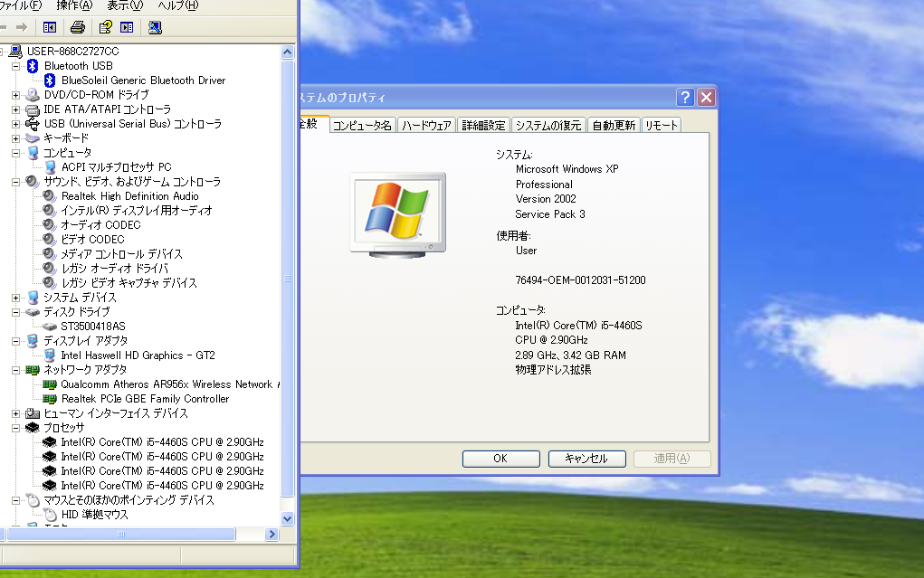Close the システムのプロパティ dialog

pyautogui.click(x=706, y=97)
